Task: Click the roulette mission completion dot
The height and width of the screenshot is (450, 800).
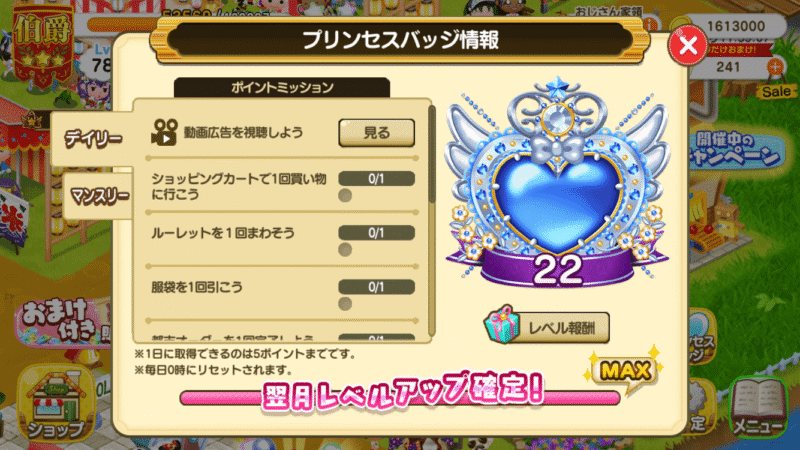Action: (x=345, y=249)
